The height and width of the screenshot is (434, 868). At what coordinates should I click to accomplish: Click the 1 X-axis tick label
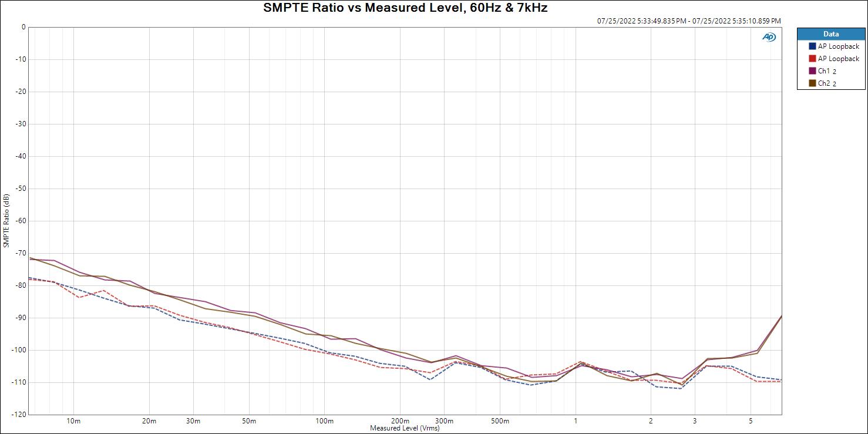click(x=576, y=421)
